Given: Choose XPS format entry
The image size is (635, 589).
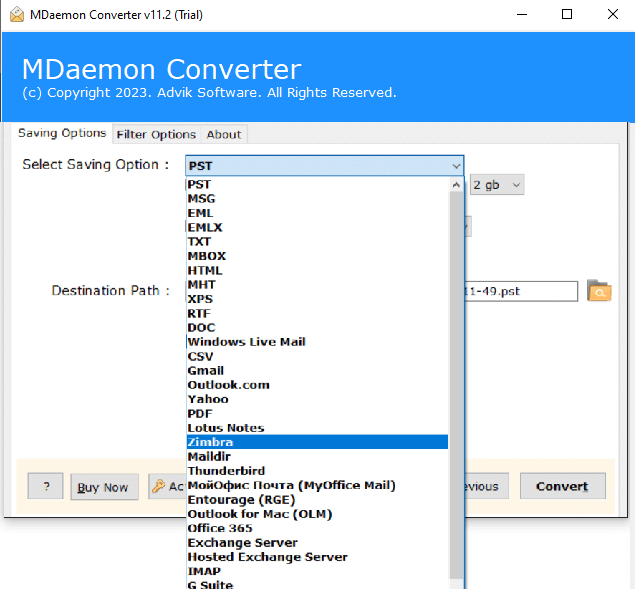Looking at the screenshot, I should coord(318,299).
